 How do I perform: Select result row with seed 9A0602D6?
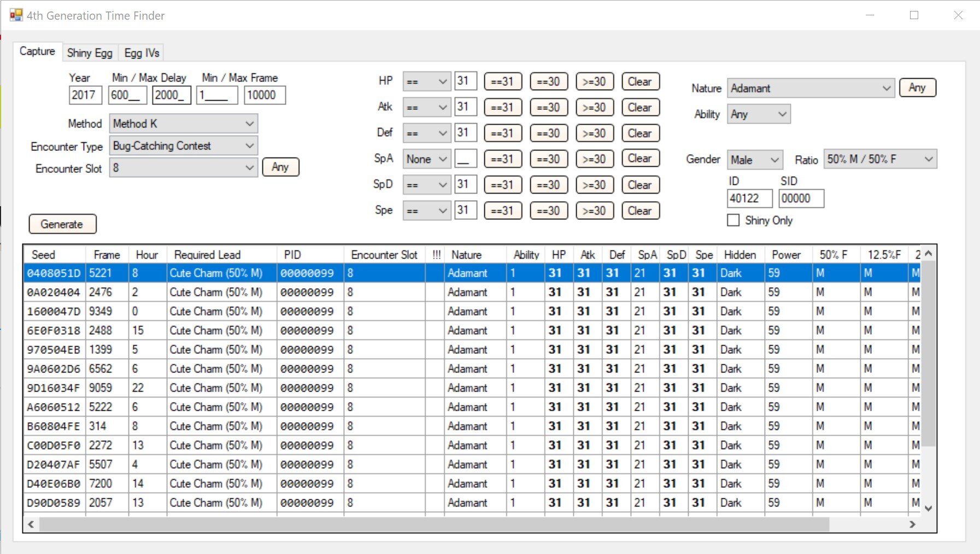coord(54,369)
